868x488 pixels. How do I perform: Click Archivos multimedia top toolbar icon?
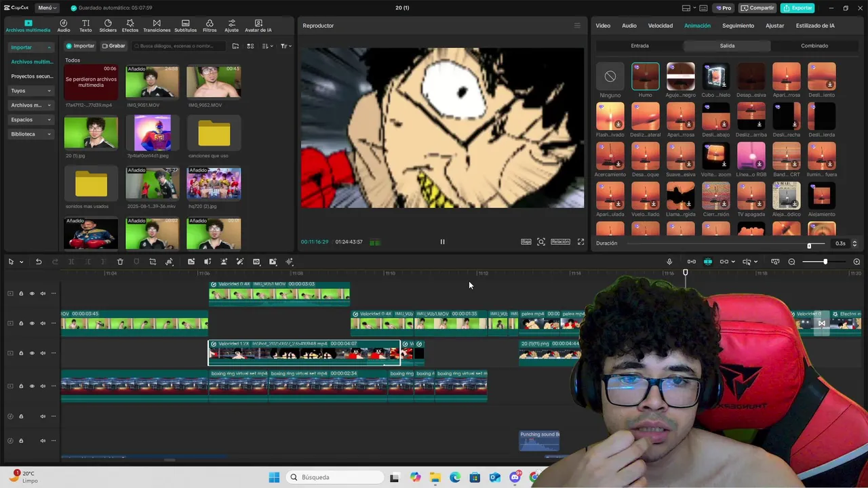tap(28, 26)
